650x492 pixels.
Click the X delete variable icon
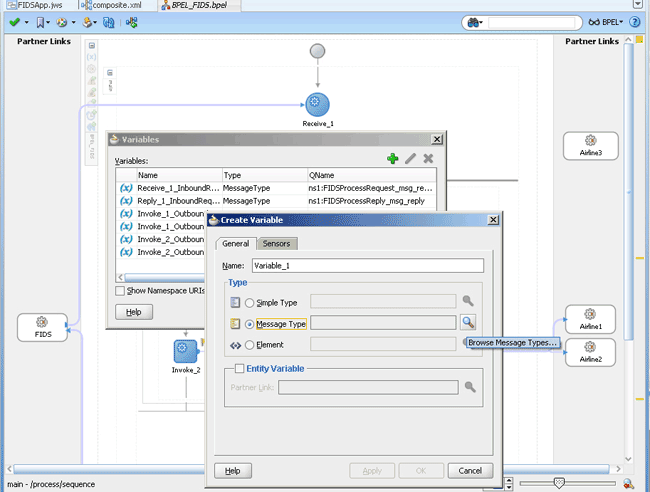[428, 158]
